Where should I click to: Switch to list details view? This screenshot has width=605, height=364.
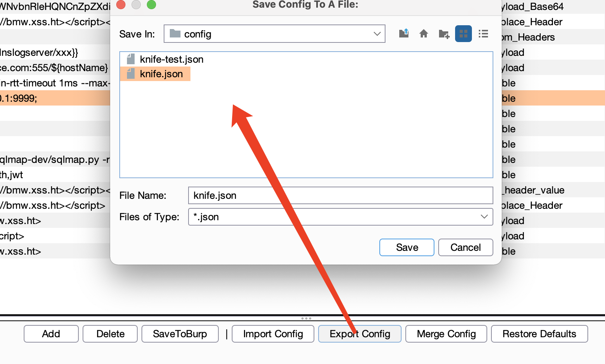point(483,34)
